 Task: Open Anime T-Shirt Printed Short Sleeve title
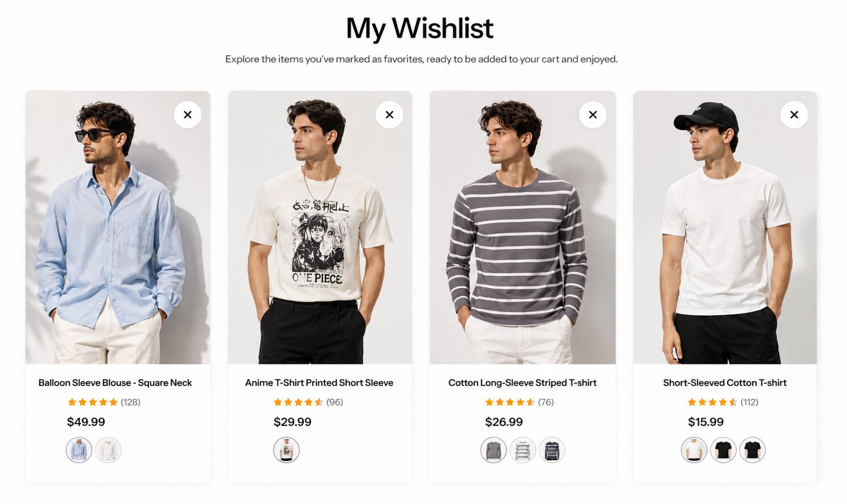point(319,382)
